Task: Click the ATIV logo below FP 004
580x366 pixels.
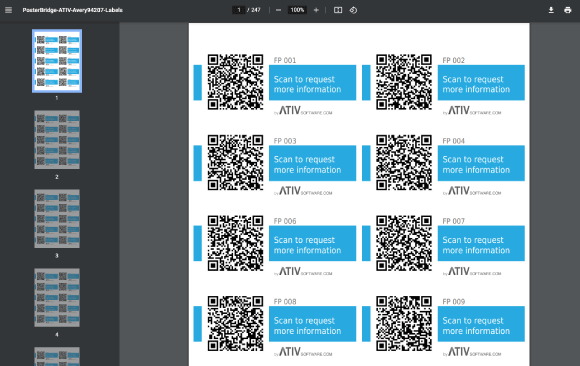Action: (x=472, y=191)
